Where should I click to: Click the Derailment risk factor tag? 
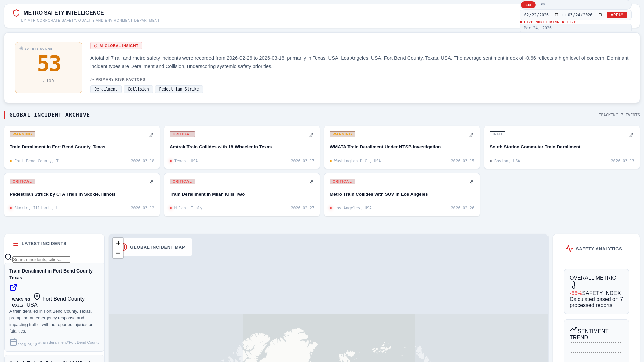pos(106,89)
